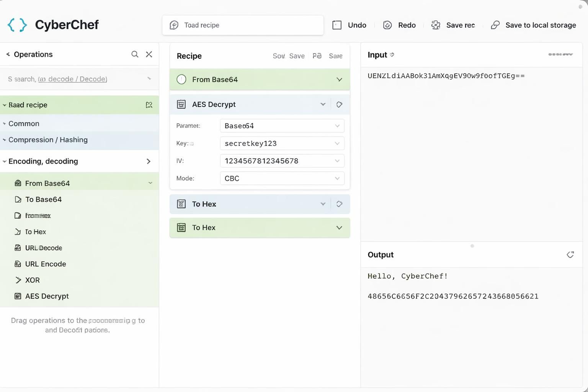Click the tag icon on the AES Decrypt step
Image resolution: width=588 pixels, height=392 pixels.
(x=339, y=105)
